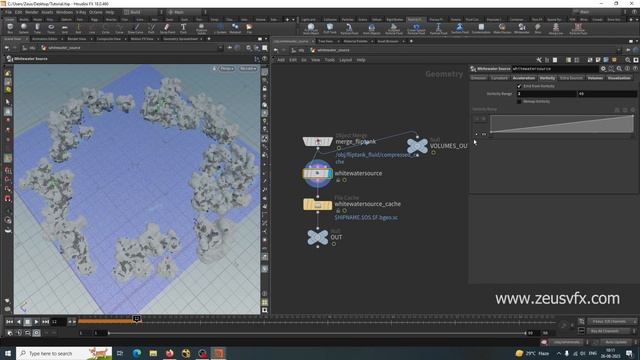
Task: Toggle display flag on whitewatersource node
Action: pos(330,173)
